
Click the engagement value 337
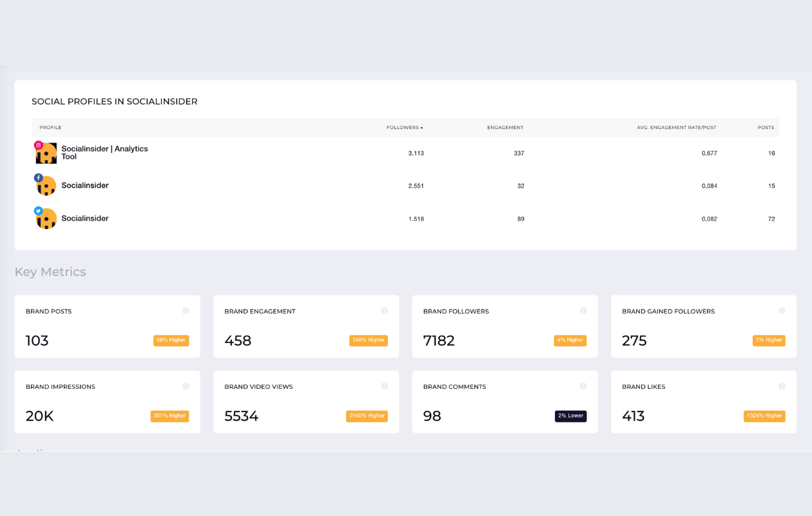[x=519, y=154]
